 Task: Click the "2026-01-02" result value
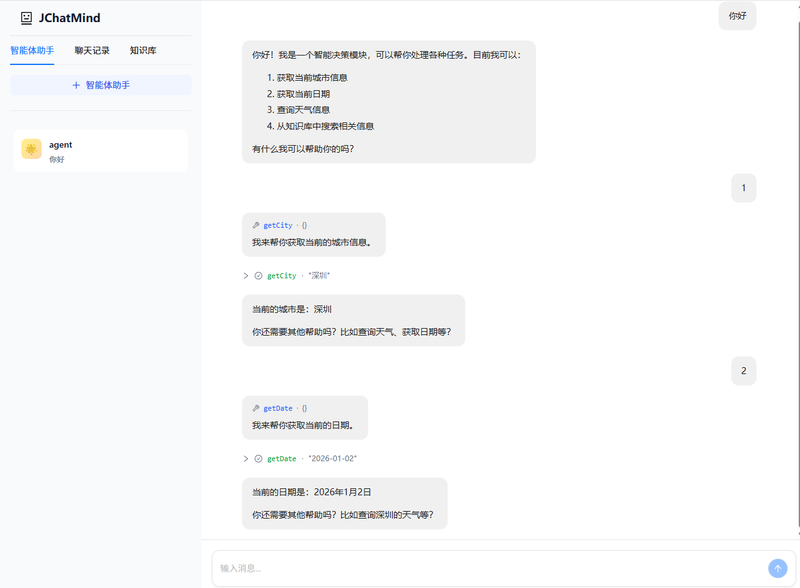(x=332, y=458)
